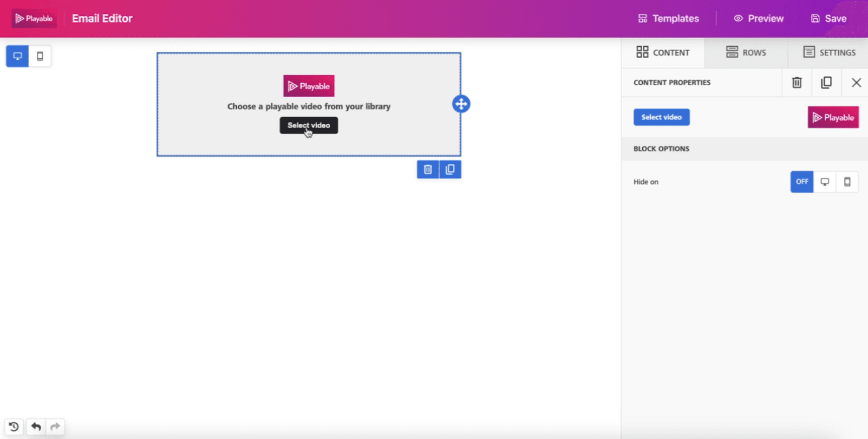Click the 'CONTENT PROPERTIES' heading
This screenshot has width=868, height=439.
(x=672, y=83)
